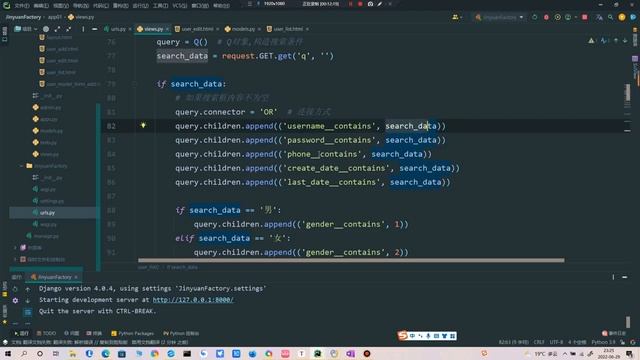The width and height of the screenshot is (640, 360).
Task: Click the scroll down arrow in the run panel
Action: [27, 300]
